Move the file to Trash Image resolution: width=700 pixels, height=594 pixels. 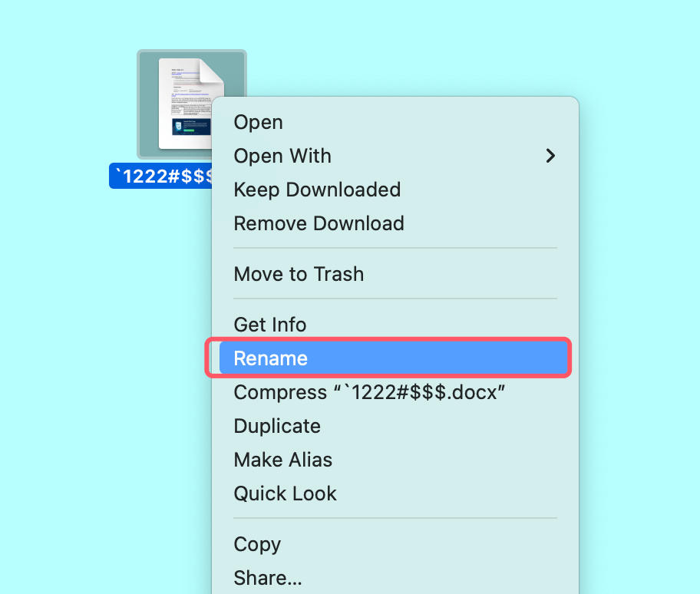(x=299, y=274)
